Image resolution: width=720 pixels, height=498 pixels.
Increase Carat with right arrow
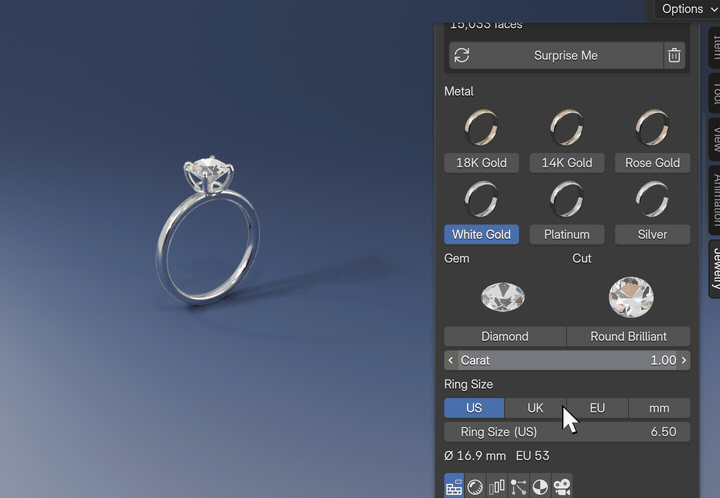pos(684,360)
